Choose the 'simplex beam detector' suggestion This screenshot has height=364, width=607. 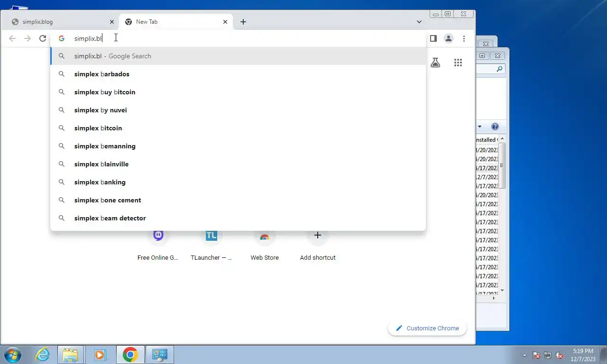coord(238,218)
